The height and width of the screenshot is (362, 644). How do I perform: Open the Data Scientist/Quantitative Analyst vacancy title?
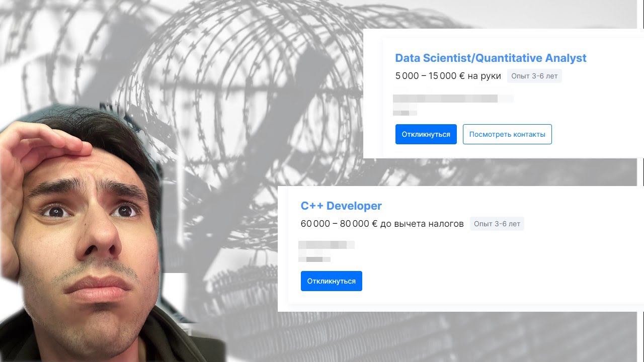pyautogui.click(x=491, y=58)
